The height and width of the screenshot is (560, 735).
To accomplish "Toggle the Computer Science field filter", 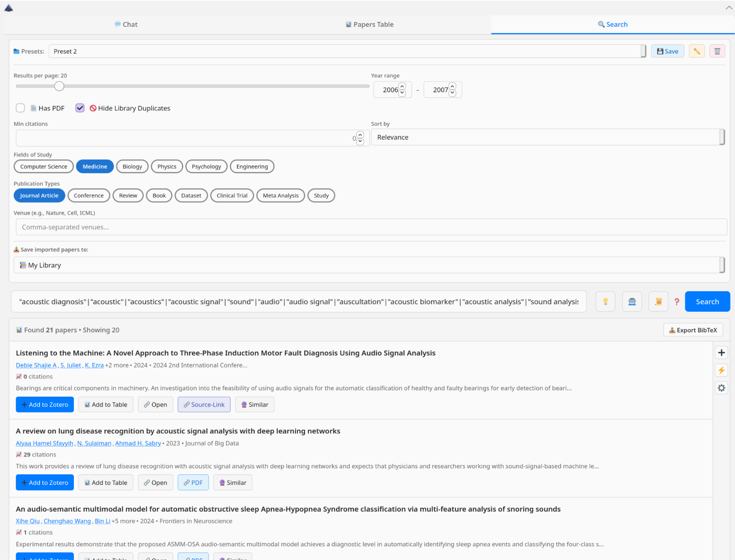I will (43, 167).
